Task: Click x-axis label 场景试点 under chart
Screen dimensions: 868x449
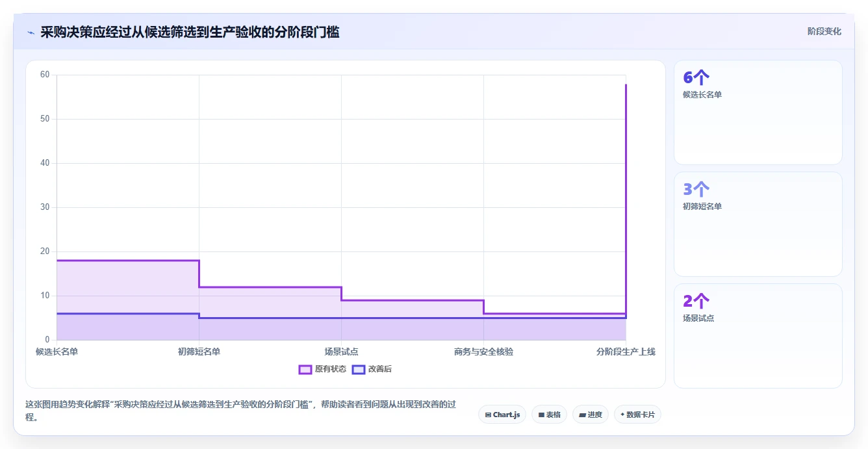Action: pos(341,352)
